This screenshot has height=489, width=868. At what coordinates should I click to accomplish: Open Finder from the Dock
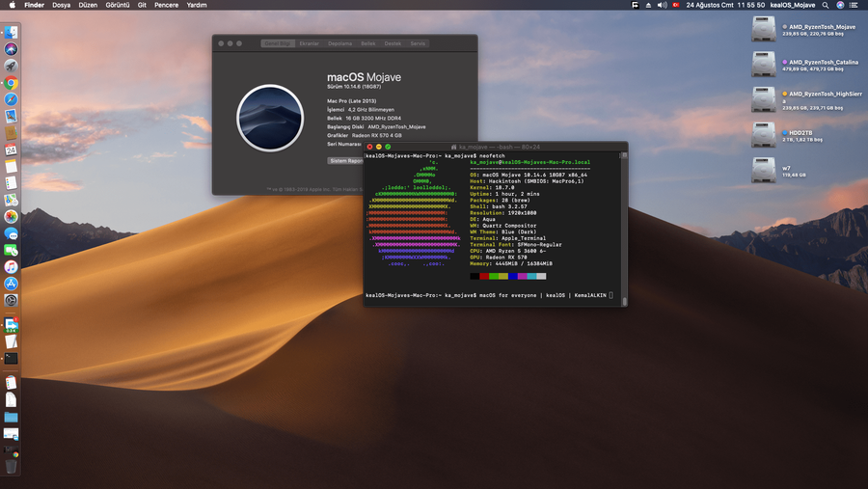click(x=11, y=32)
